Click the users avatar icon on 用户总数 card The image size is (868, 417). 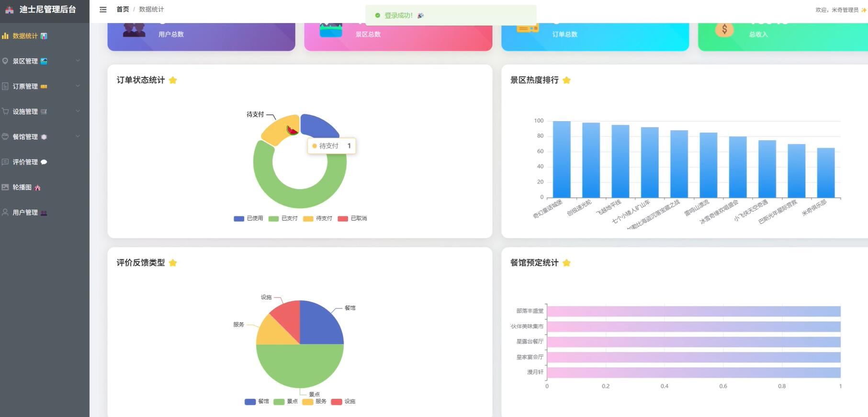click(134, 30)
